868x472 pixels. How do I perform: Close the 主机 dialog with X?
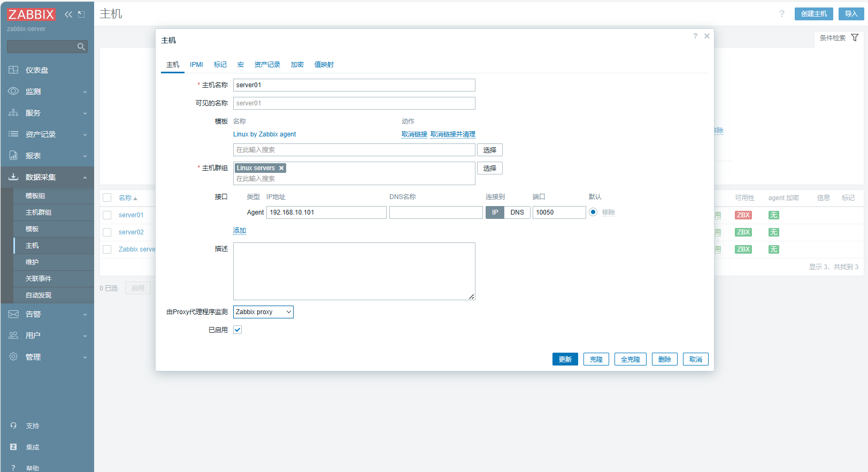click(x=707, y=36)
